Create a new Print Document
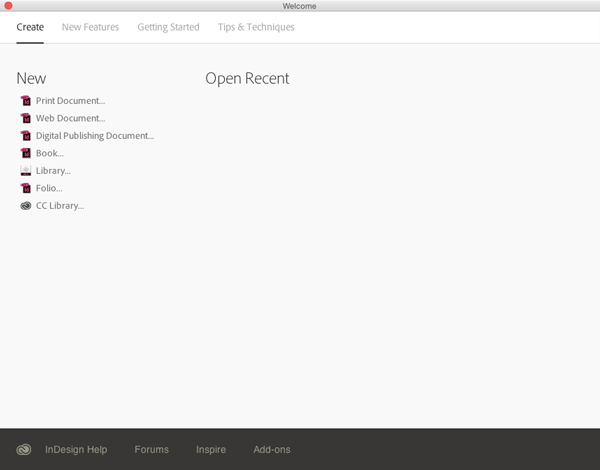Screen dimensions: 600x470 [70, 101]
